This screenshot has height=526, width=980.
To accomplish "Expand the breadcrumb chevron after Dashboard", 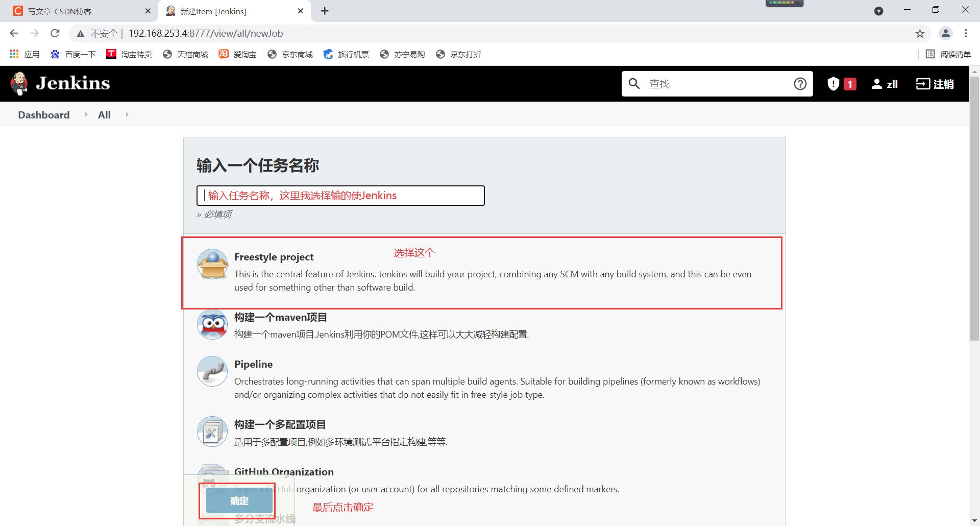I will click(86, 114).
